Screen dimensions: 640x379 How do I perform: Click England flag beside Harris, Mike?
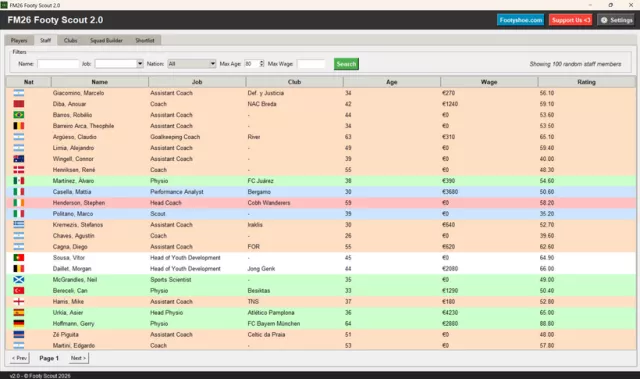(x=19, y=302)
